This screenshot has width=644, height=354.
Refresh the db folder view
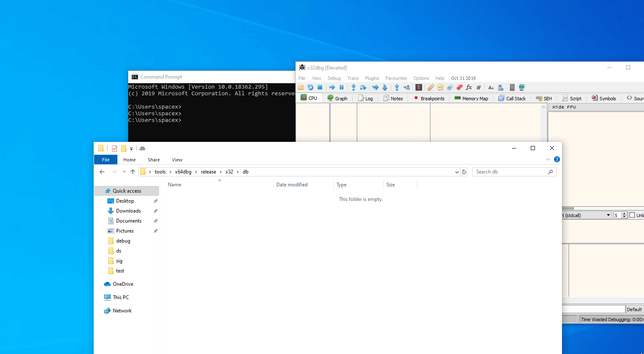pyautogui.click(x=464, y=172)
